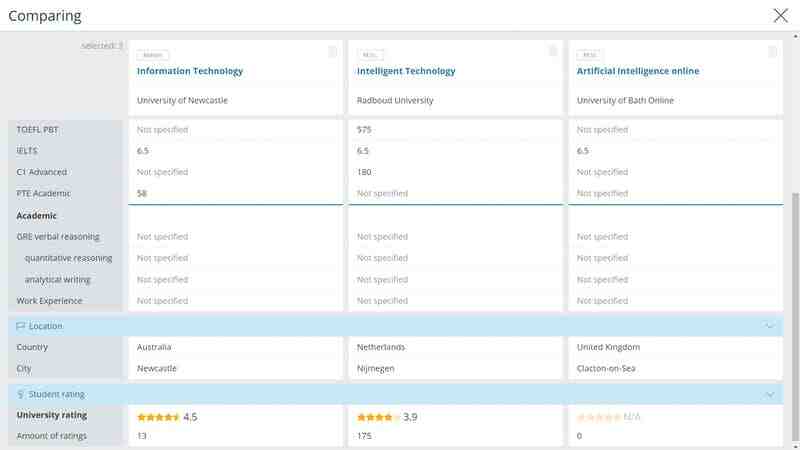Viewport: 800px width, 450px height.
Task: Click Radboud's IELTS 6.5 value
Action: pos(362,151)
